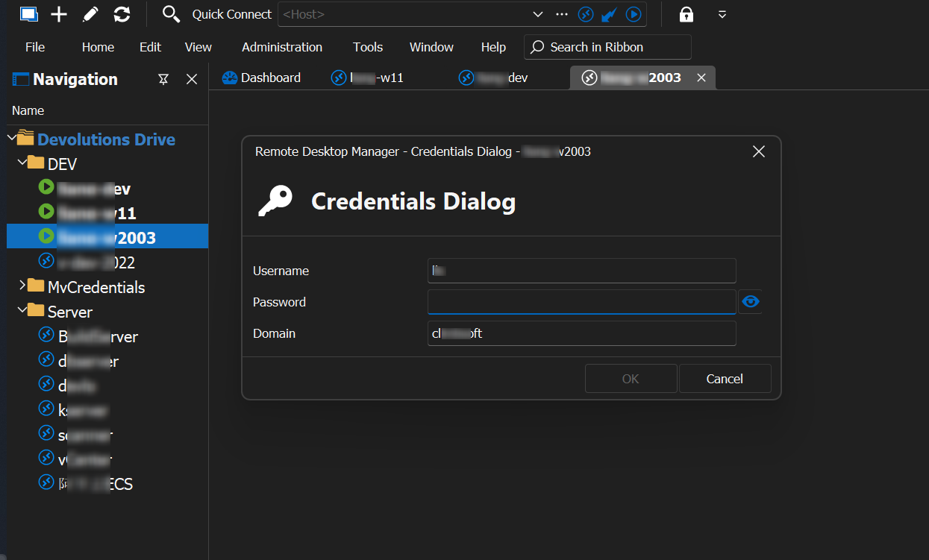Screen dimensions: 929x560
Task: Click the Navigation panel header icon
Action: [21, 79]
